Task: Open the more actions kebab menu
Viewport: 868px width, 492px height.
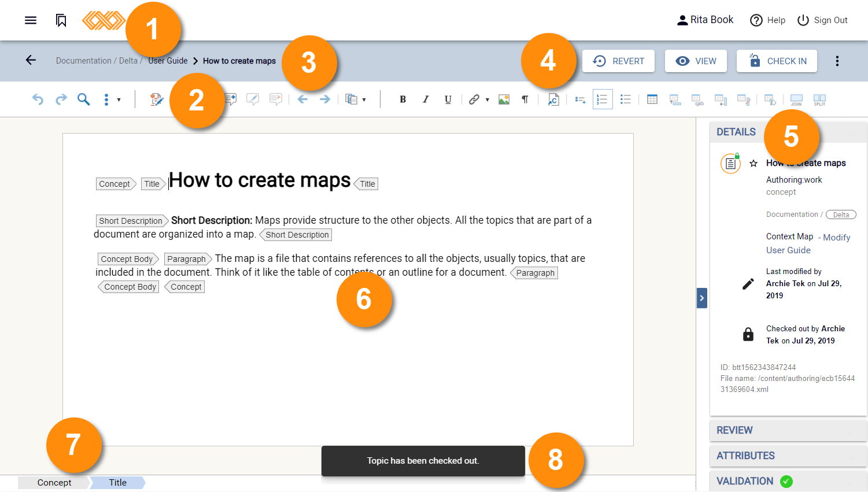Action: pyautogui.click(x=837, y=61)
